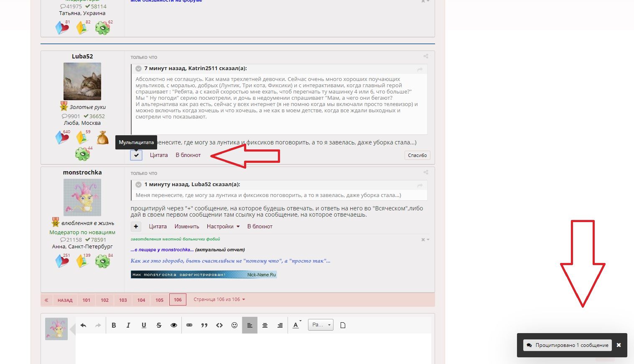The image size is (634, 364).
Task: Insert a link using the chain icon
Action: click(x=189, y=325)
